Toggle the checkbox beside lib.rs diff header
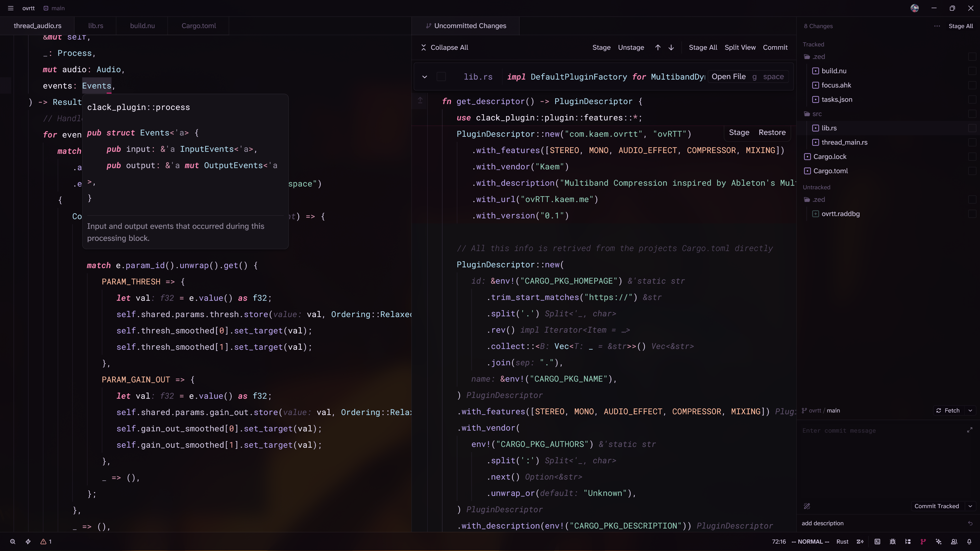The image size is (980, 551). pyautogui.click(x=441, y=77)
